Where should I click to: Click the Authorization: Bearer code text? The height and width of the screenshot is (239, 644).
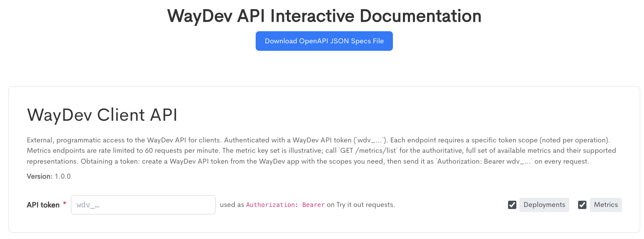pyautogui.click(x=285, y=205)
